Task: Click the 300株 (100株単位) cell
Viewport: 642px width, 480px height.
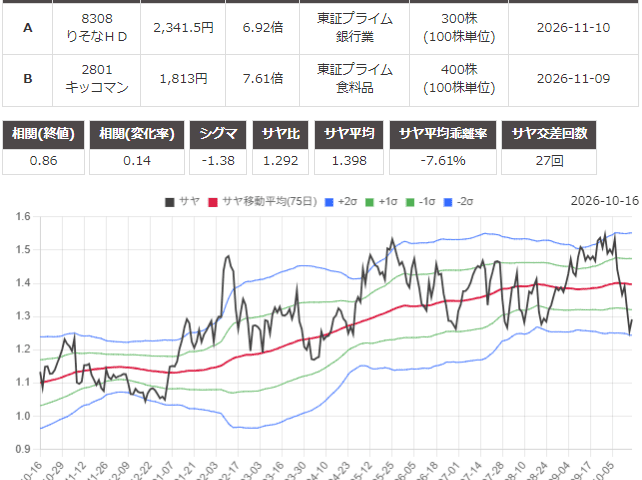Action: pyautogui.click(x=459, y=27)
